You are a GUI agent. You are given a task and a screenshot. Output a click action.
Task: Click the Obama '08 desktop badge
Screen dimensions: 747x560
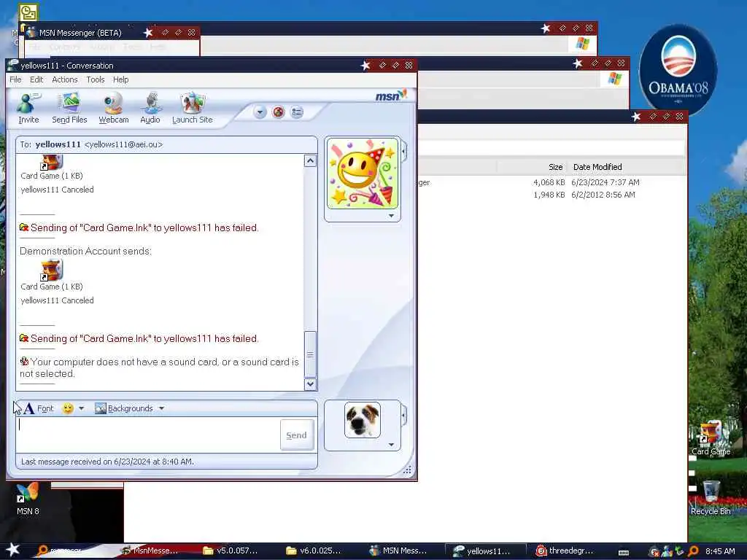pyautogui.click(x=678, y=70)
